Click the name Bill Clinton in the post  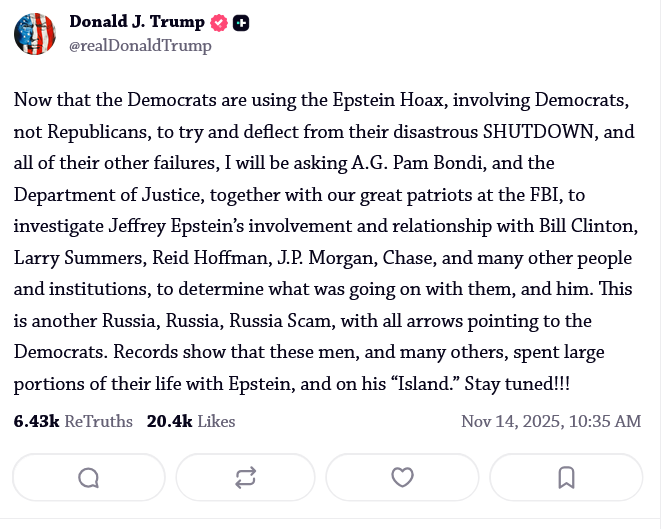click(x=586, y=226)
